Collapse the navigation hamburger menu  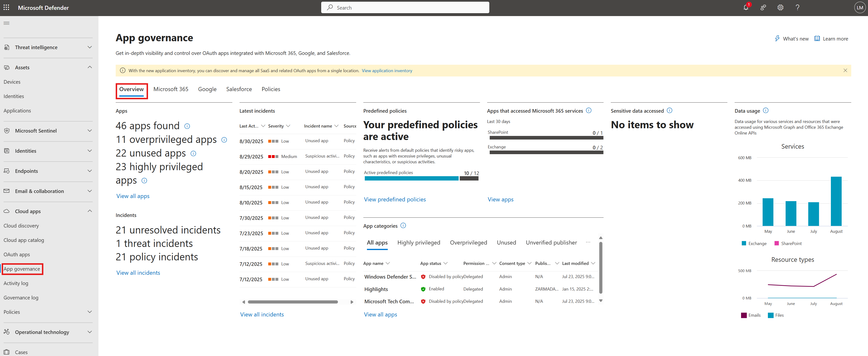tap(6, 23)
